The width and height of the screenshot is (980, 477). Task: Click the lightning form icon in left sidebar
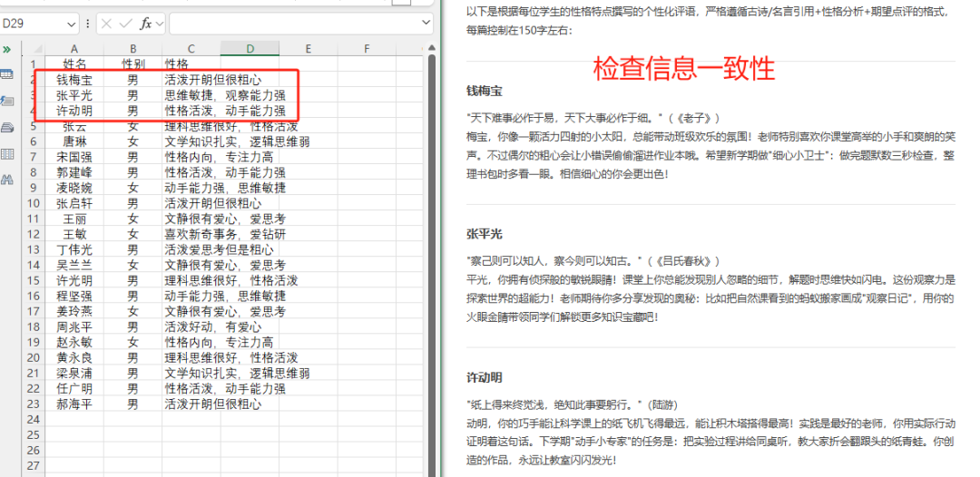coord(7,101)
